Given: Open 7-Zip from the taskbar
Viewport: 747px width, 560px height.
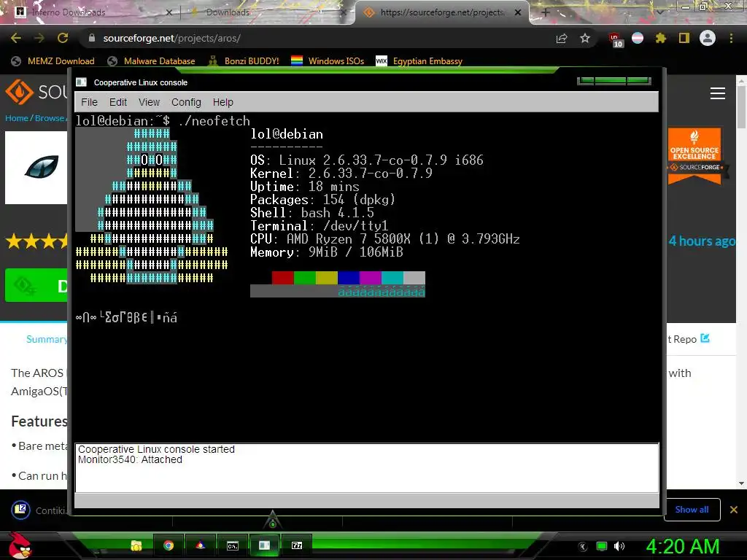Looking at the screenshot, I should click(297, 545).
